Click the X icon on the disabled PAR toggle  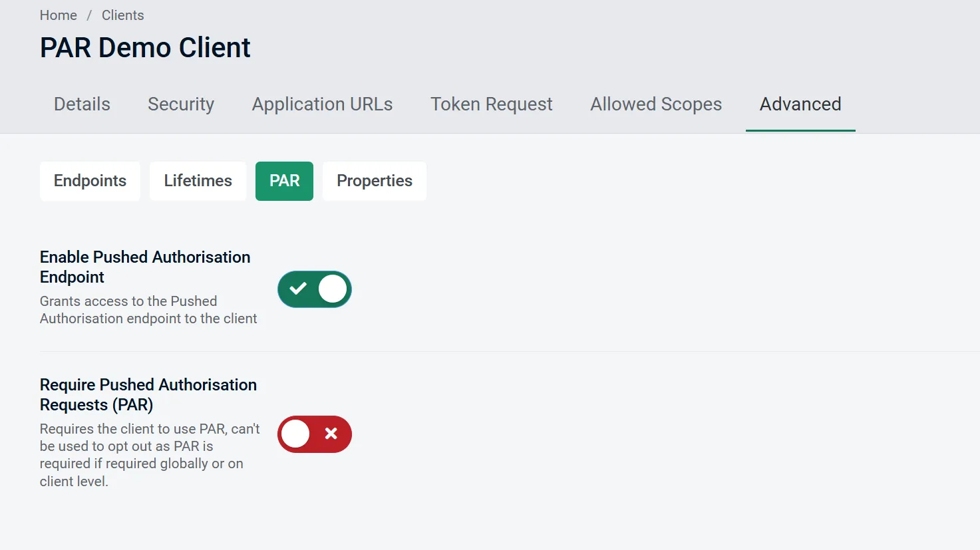point(330,434)
